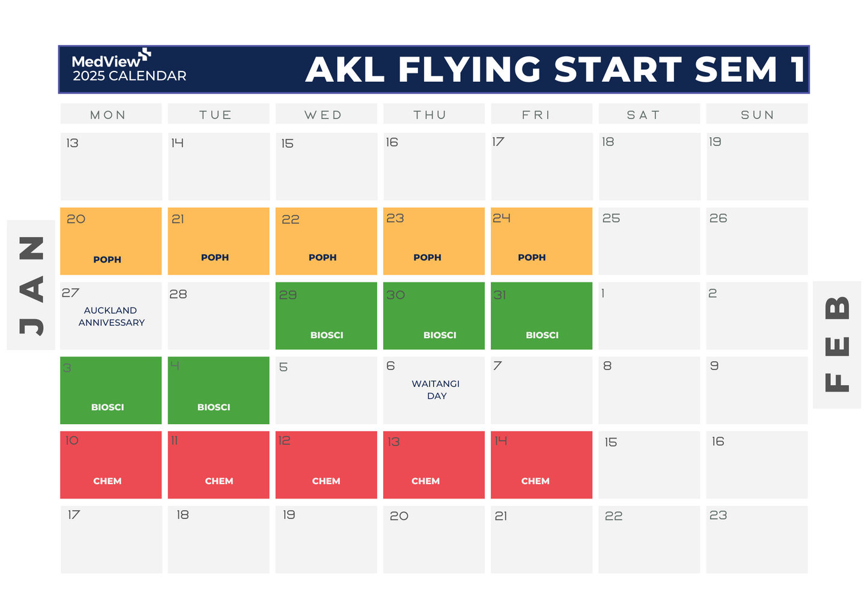The height and width of the screenshot is (614, 868).
Task: Select the POPH session on January 20
Action: 111,242
